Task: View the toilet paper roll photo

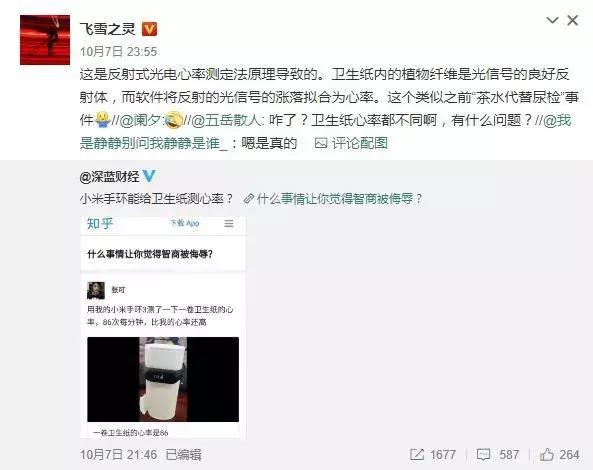Action: [x=163, y=379]
